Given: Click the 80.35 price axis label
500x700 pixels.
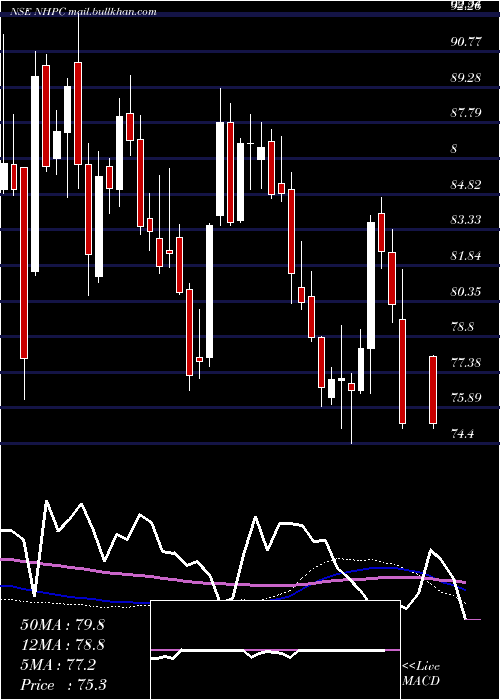Looking at the screenshot, I should (466, 292).
